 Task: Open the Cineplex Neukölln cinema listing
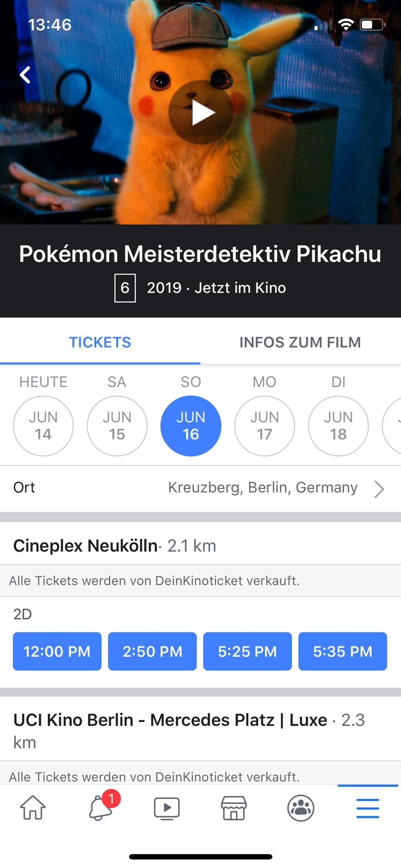point(85,546)
